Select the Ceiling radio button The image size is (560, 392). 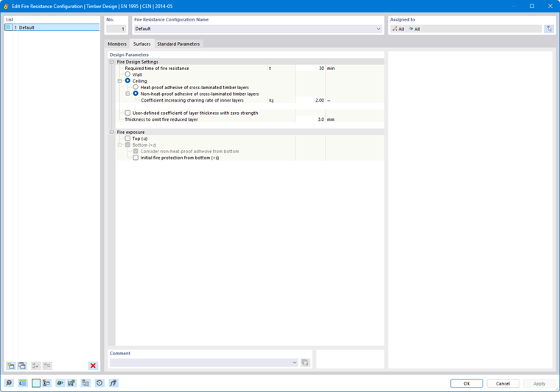click(x=127, y=81)
